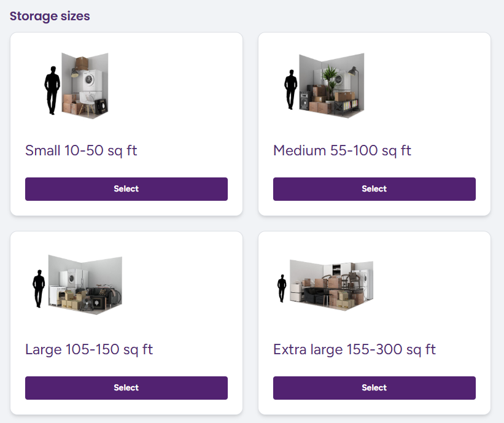Select the Small 10-50 sq ft storage
The width and height of the screenshot is (504, 423).
coord(126,189)
